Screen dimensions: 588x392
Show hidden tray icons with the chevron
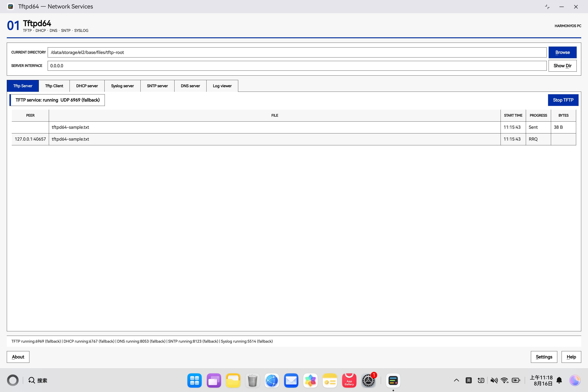(x=456, y=381)
